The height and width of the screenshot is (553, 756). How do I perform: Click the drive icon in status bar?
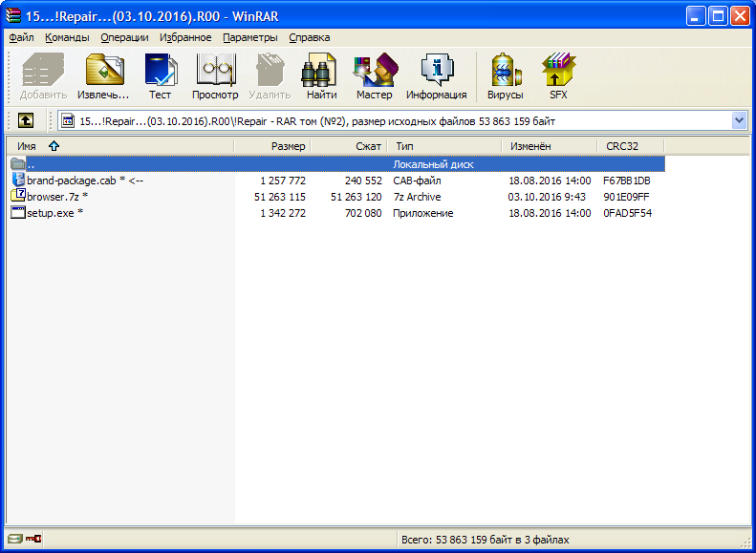15,539
